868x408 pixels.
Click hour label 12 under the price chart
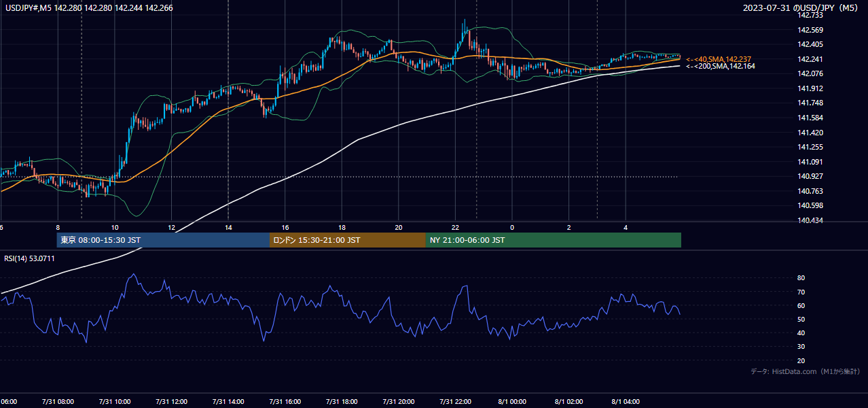tap(172, 227)
